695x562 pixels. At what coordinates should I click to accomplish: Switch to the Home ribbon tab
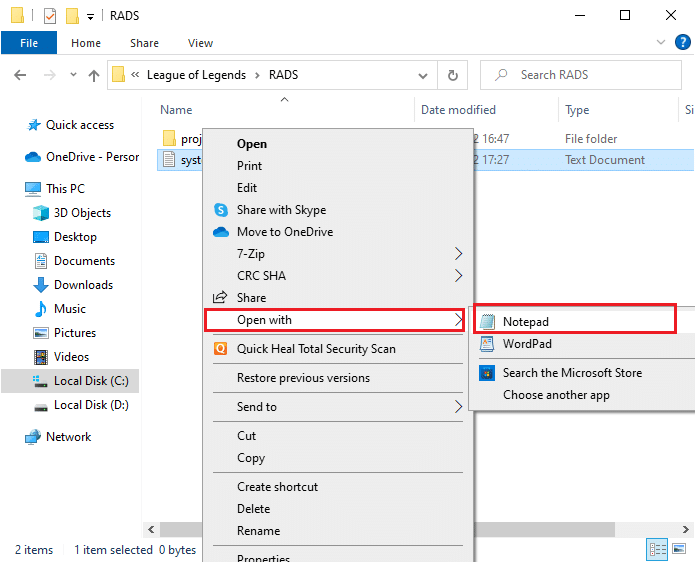coord(86,43)
